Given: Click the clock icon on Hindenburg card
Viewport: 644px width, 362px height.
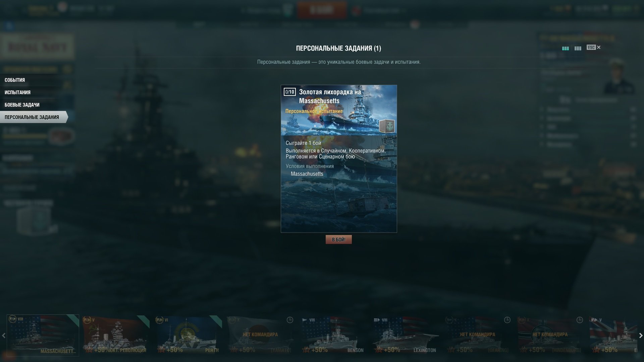Looking at the screenshot, I should (580, 320).
